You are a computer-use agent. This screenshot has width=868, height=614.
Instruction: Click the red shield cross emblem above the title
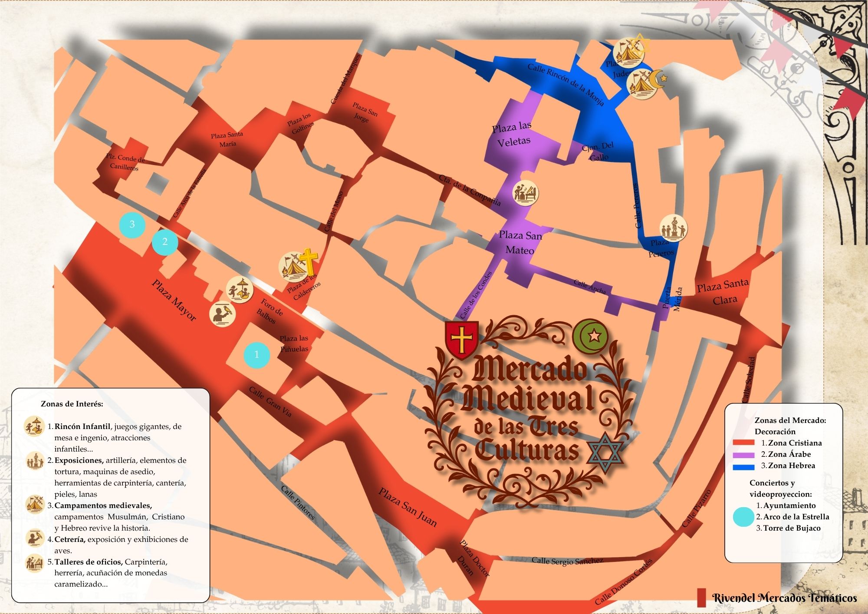462,340
